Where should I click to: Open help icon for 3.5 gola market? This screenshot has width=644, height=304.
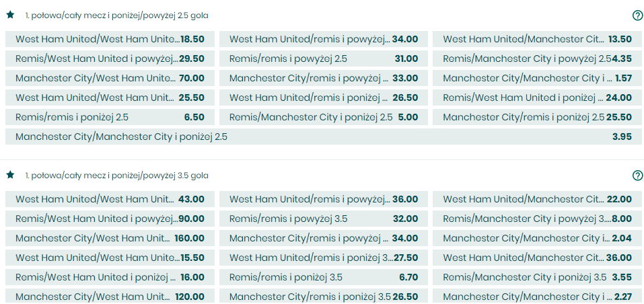[x=637, y=176]
